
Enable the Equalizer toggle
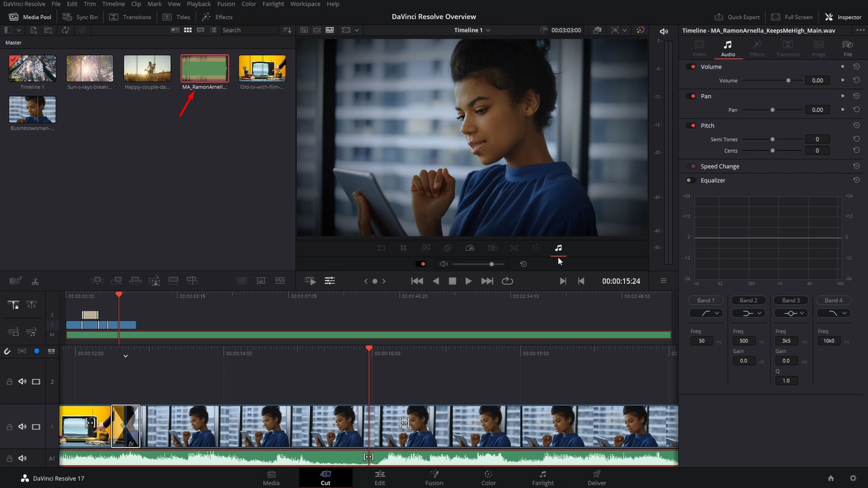click(690, 181)
